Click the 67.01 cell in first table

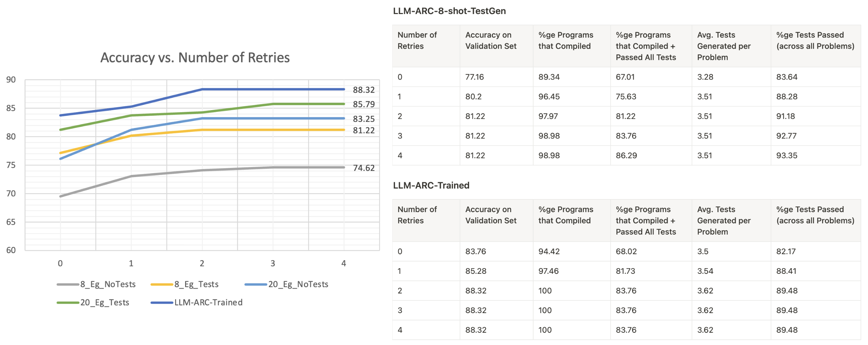[x=625, y=77]
